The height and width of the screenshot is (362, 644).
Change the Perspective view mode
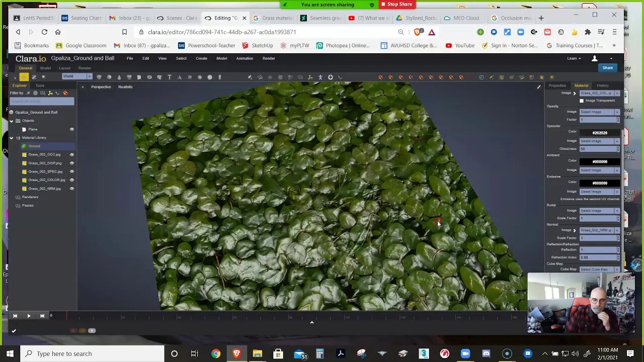point(101,87)
